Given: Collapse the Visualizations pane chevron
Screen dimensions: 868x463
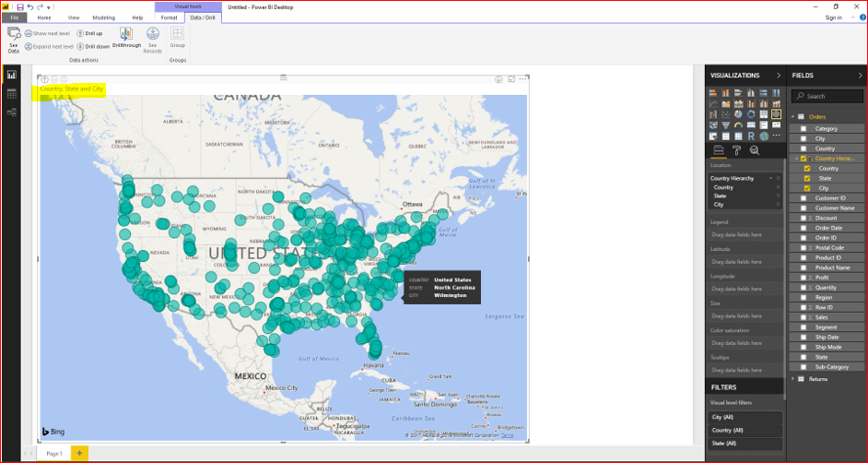Looking at the screenshot, I should click(x=779, y=76).
